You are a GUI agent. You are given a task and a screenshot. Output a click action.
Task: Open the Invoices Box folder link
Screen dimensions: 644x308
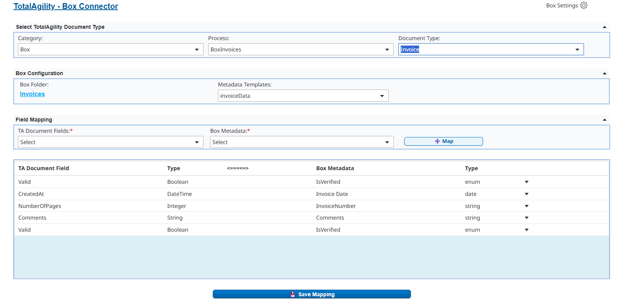click(32, 94)
